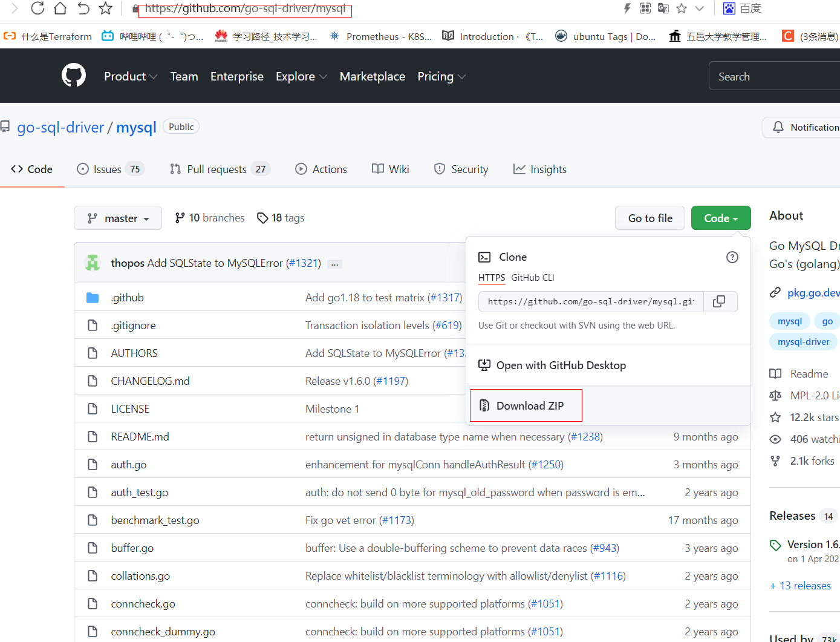Switch to the Issues tab
The width and height of the screenshot is (840, 642).
(x=109, y=169)
